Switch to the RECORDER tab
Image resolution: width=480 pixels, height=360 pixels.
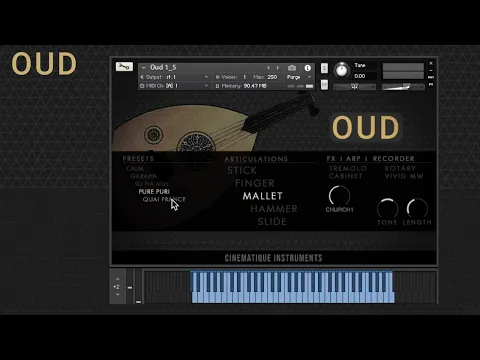pyautogui.click(x=393, y=159)
